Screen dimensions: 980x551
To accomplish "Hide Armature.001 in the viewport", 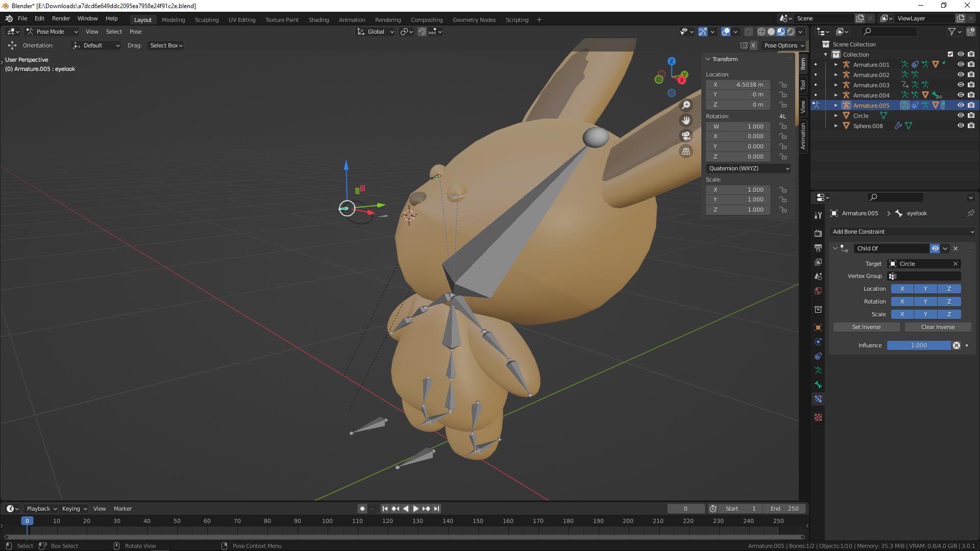I will pyautogui.click(x=961, y=65).
